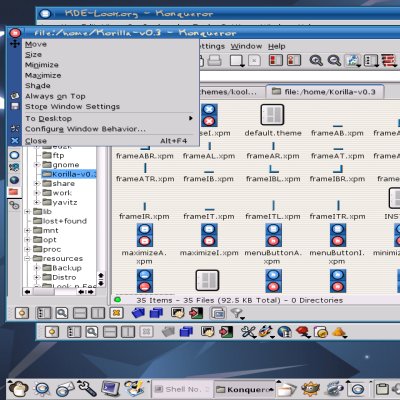400x400 pixels.
Task: Select the ftp folder in tree
Action: coord(53,155)
